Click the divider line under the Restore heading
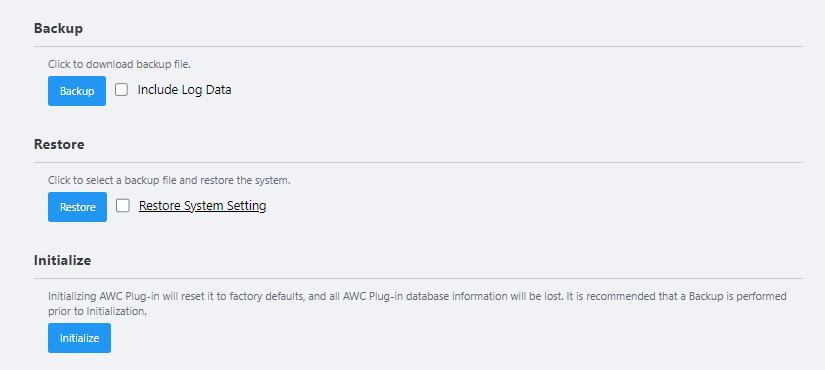This screenshot has height=370, width=825. pos(418,162)
